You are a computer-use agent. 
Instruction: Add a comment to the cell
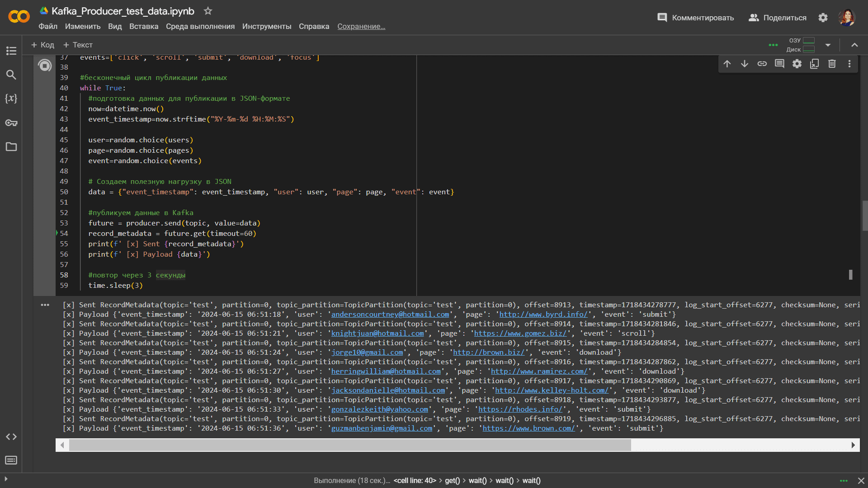tap(779, 64)
